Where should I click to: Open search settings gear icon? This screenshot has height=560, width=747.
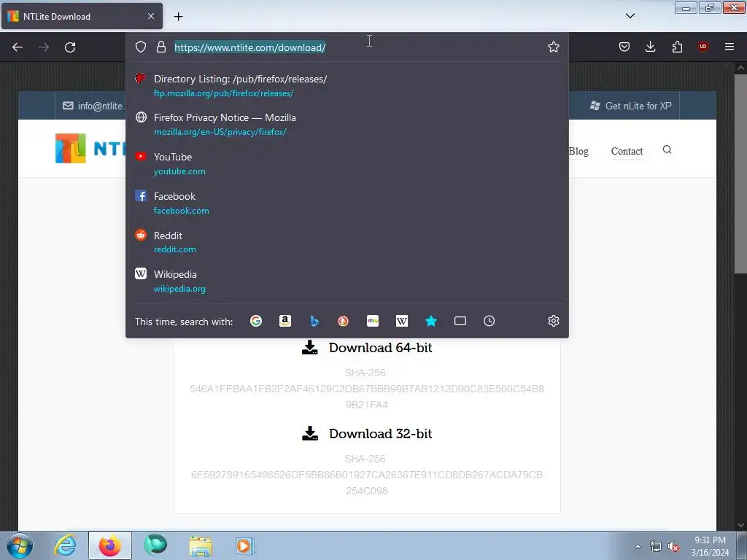point(553,321)
